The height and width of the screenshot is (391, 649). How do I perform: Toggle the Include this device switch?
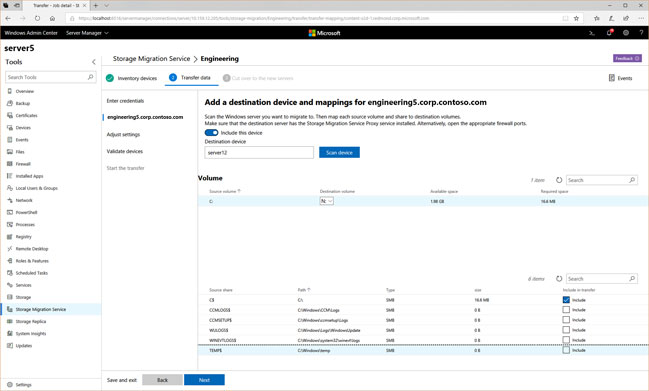[x=212, y=133]
